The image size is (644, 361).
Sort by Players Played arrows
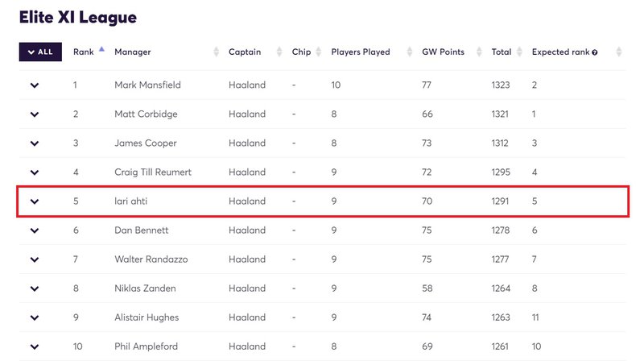(x=409, y=52)
